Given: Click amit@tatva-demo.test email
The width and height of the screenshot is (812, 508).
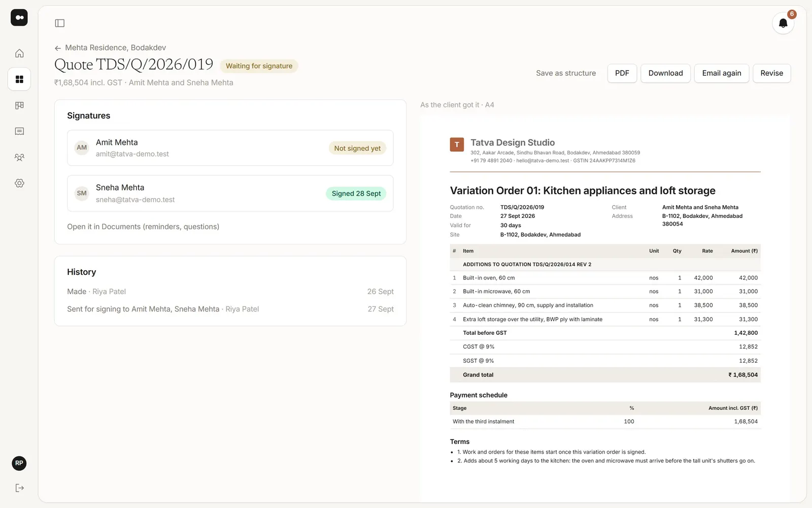Looking at the screenshot, I should [x=132, y=154].
